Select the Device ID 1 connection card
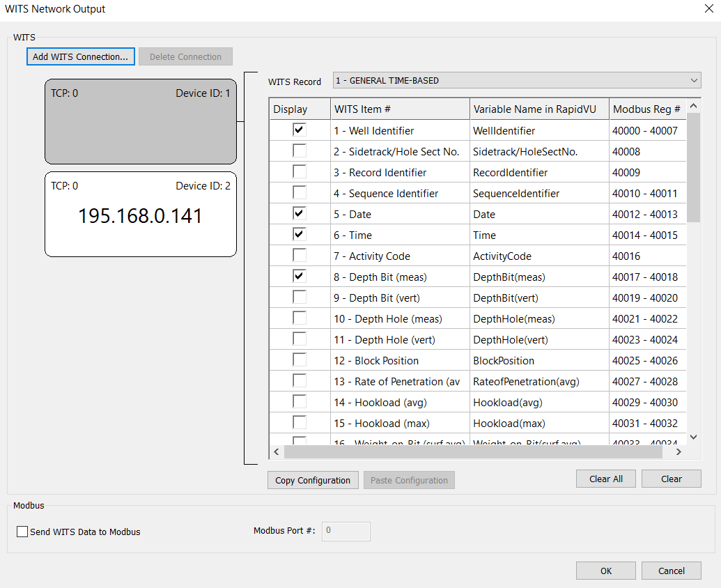The image size is (721, 588). [x=140, y=122]
